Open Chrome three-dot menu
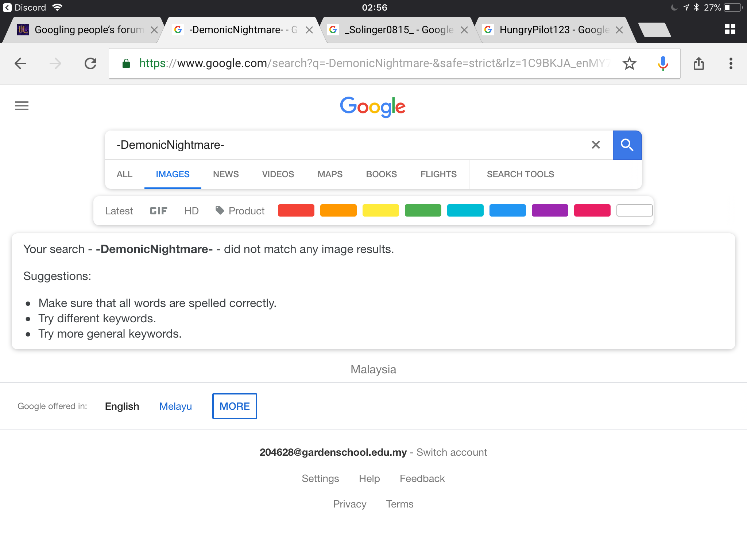 click(x=731, y=63)
